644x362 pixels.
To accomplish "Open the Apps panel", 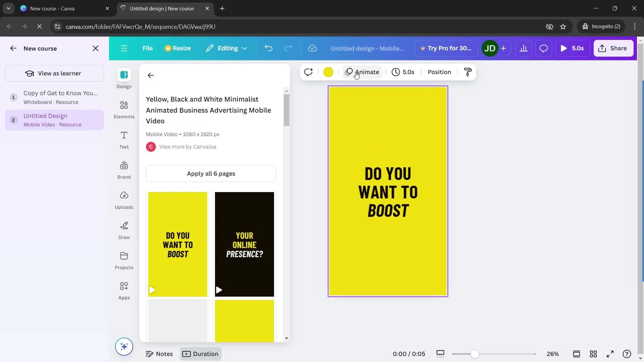I will point(124,291).
